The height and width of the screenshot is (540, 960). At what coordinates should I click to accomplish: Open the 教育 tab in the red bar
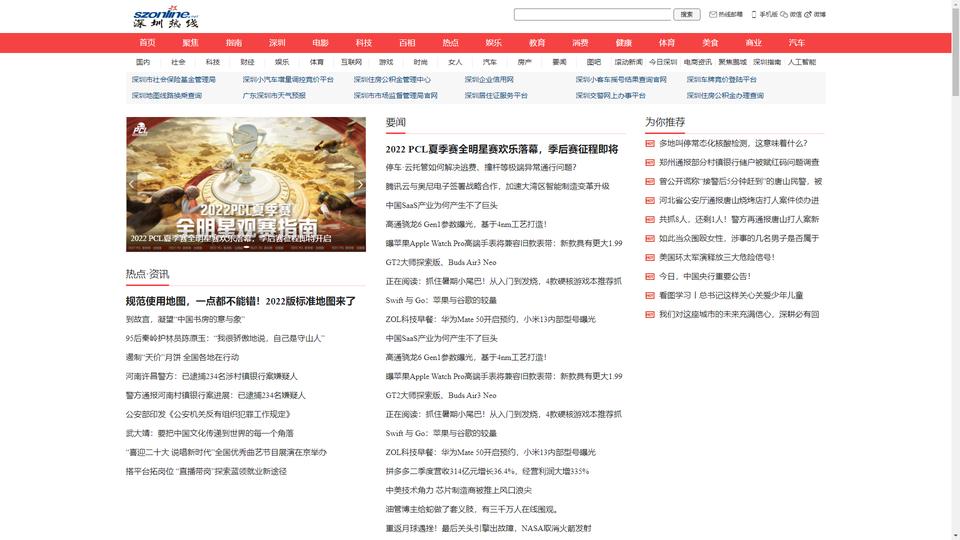(x=537, y=43)
